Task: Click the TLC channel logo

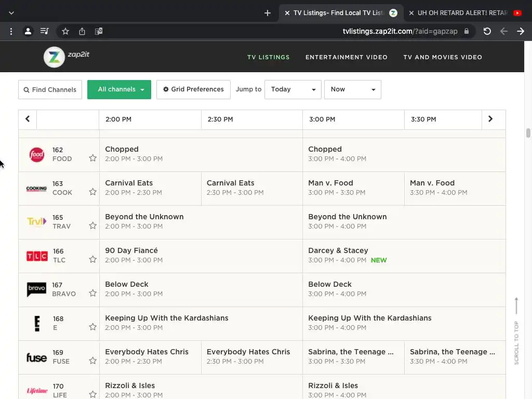Action: [37, 256]
